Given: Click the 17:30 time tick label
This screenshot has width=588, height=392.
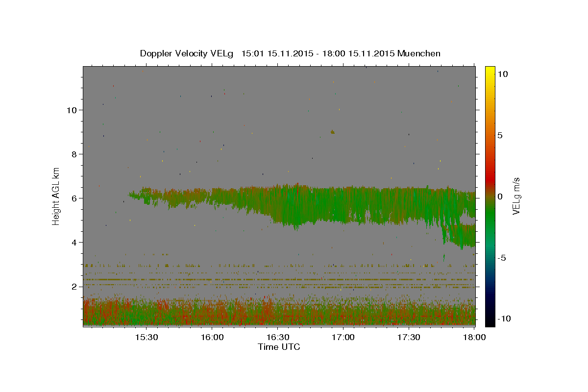Looking at the screenshot, I should point(409,338).
